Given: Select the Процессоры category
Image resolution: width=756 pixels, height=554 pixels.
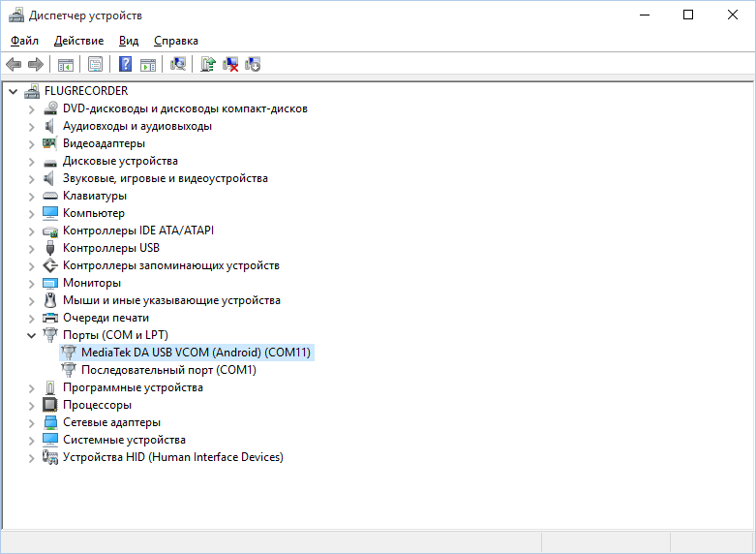Looking at the screenshot, I should (x=97, y=405).
